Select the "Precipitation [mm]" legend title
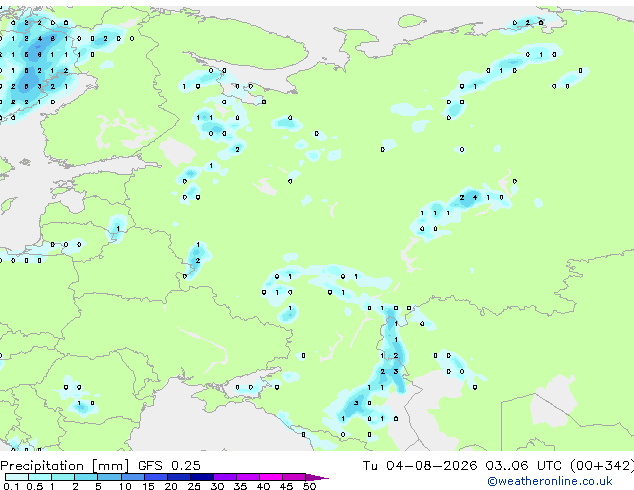The image size is (634, 490). [x=65, y=466]
